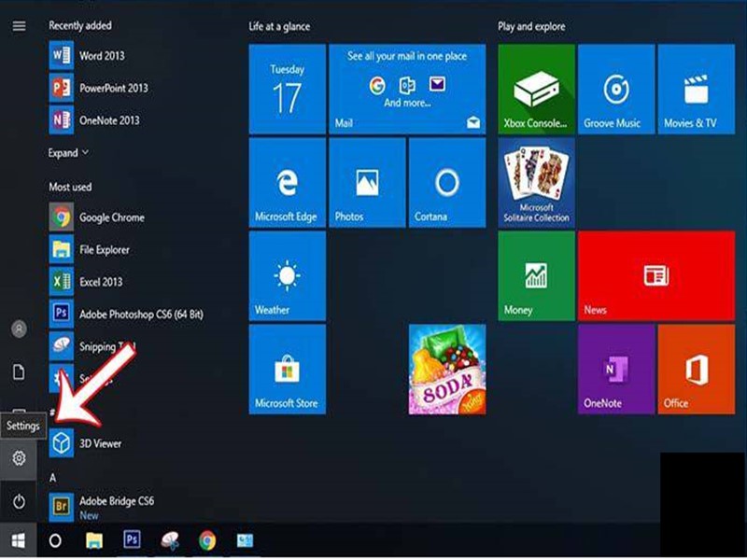Open the Microsoft Edge tile

coord(288,182)
